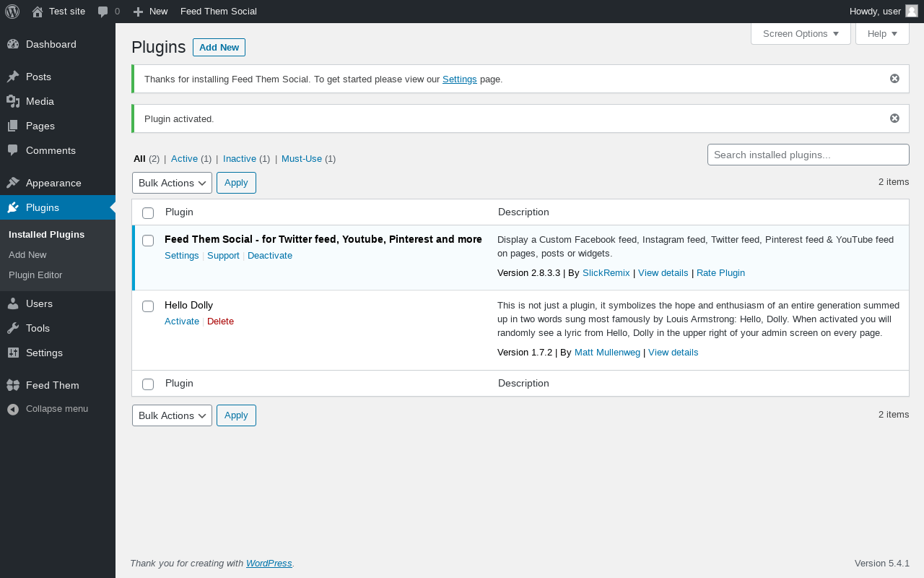
Task: Click the top '2 items' count text
Action: (894, 182)
